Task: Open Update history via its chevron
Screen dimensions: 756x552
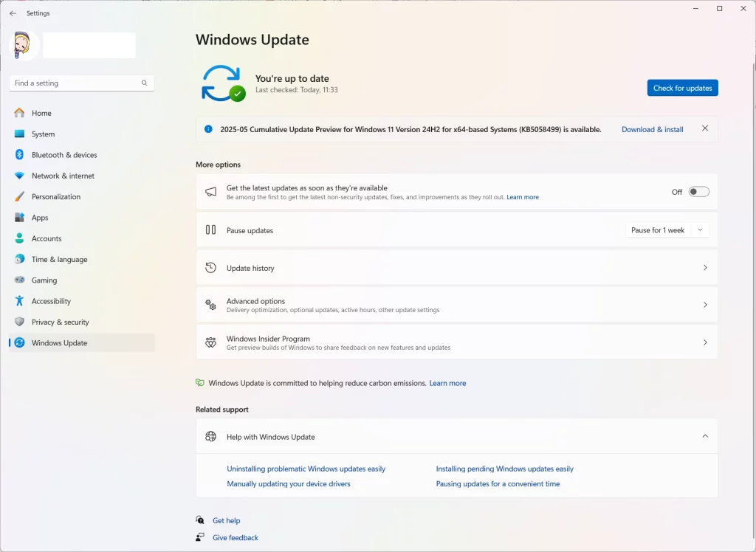Action: tap(705, 268)
